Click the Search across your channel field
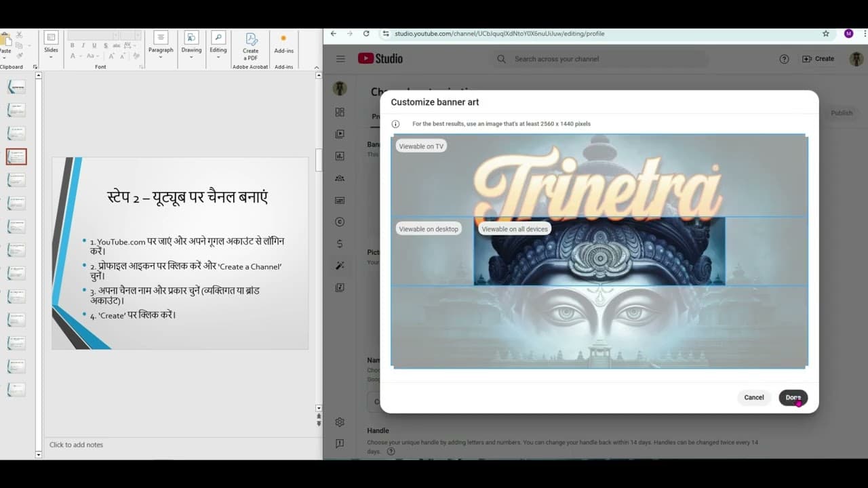The height and width of the screenshot is (488, 868). (x=600, y=59)
